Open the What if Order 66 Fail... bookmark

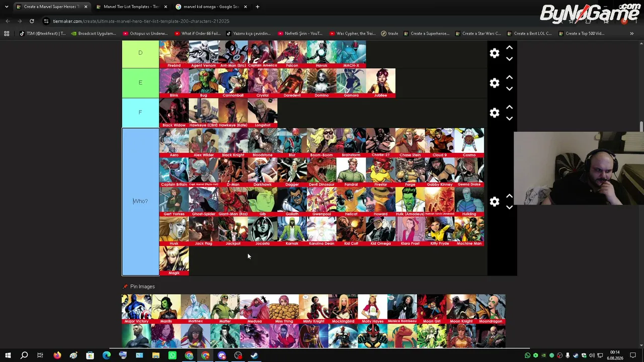click(197, 34)
